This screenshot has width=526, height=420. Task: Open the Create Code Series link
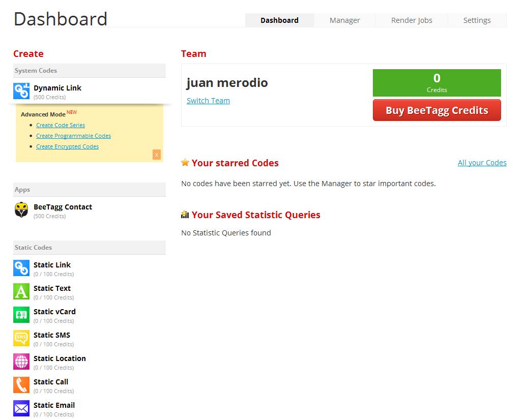pos(61,125)
